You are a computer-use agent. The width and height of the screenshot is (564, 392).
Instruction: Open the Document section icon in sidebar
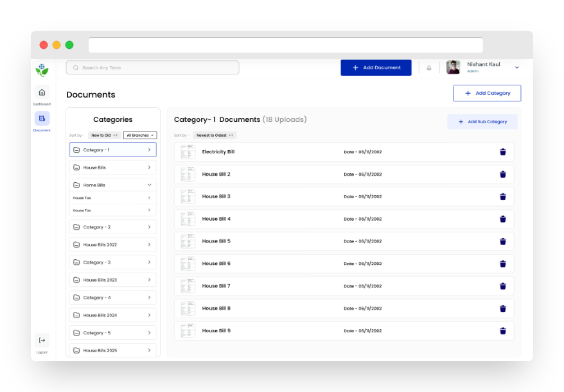[x=42, y=118]
